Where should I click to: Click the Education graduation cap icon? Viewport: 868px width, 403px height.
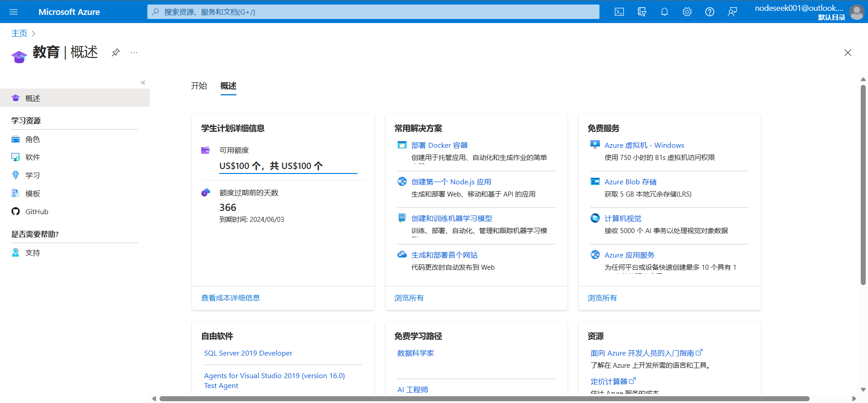pos(19,56)
